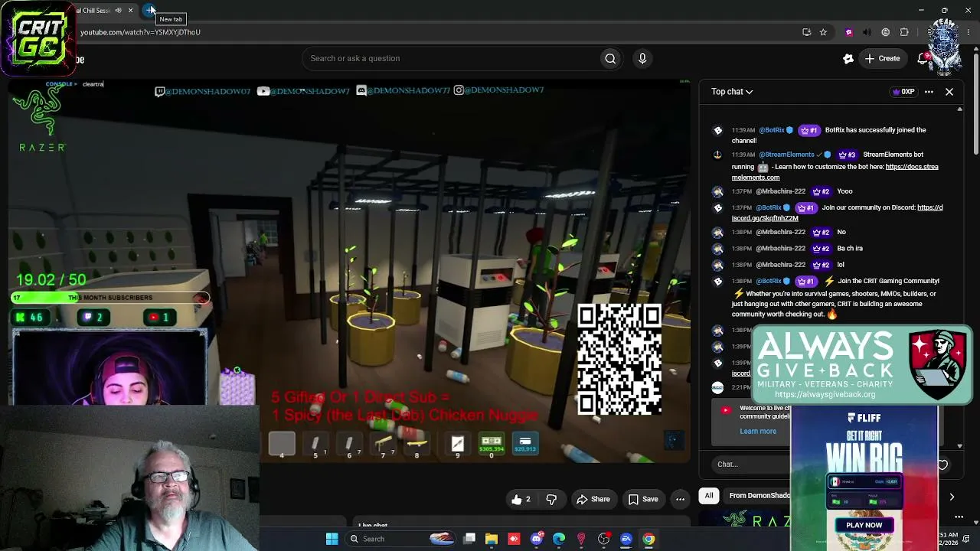The image size is (980, 551).
Task: Open more video actions menu
Action: [x=680, y=500]
